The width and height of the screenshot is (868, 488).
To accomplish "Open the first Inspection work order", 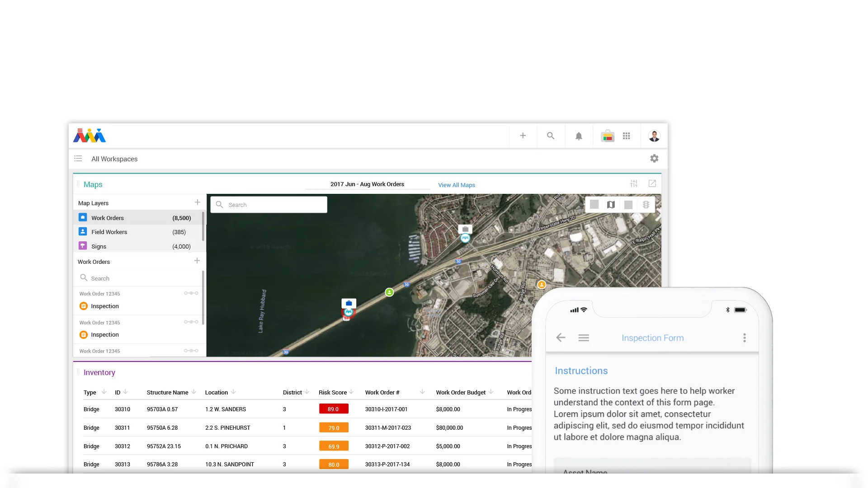I will [104, 306].
